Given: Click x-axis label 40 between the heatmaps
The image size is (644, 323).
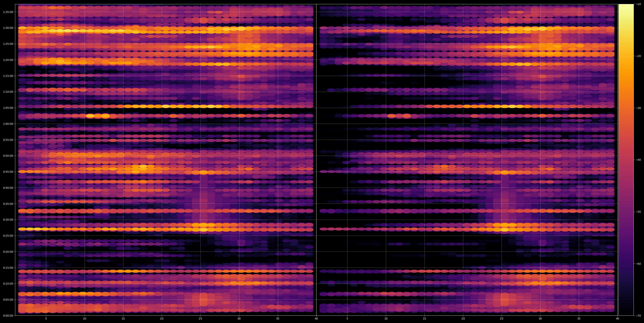Looking at the screenshot, I should pos(316,319).
